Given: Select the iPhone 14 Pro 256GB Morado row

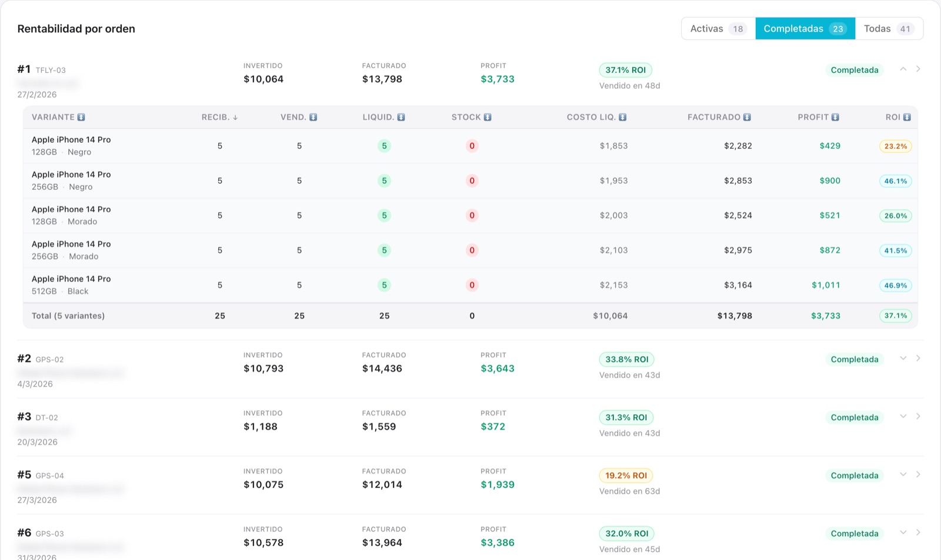Looking at the screenshot, I should pyautogui.click(x=470, y=250).
